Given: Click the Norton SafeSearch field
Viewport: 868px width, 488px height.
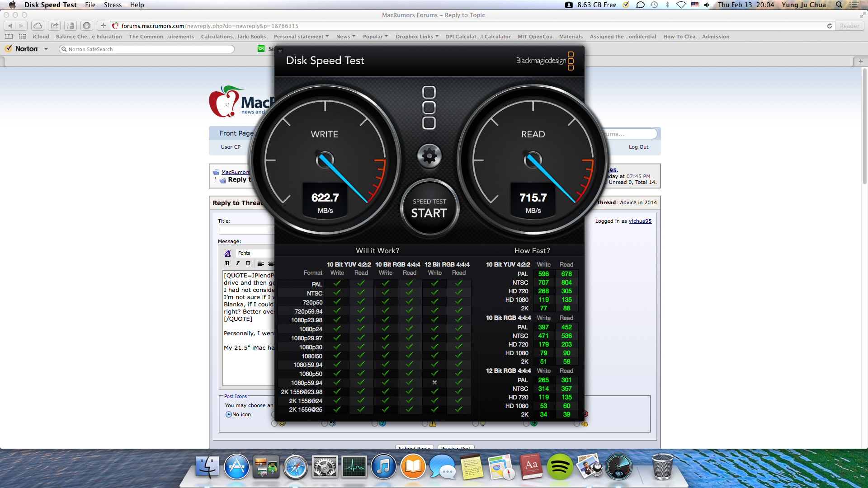Looking at the screenshot, I should click(x=146, y=49).
